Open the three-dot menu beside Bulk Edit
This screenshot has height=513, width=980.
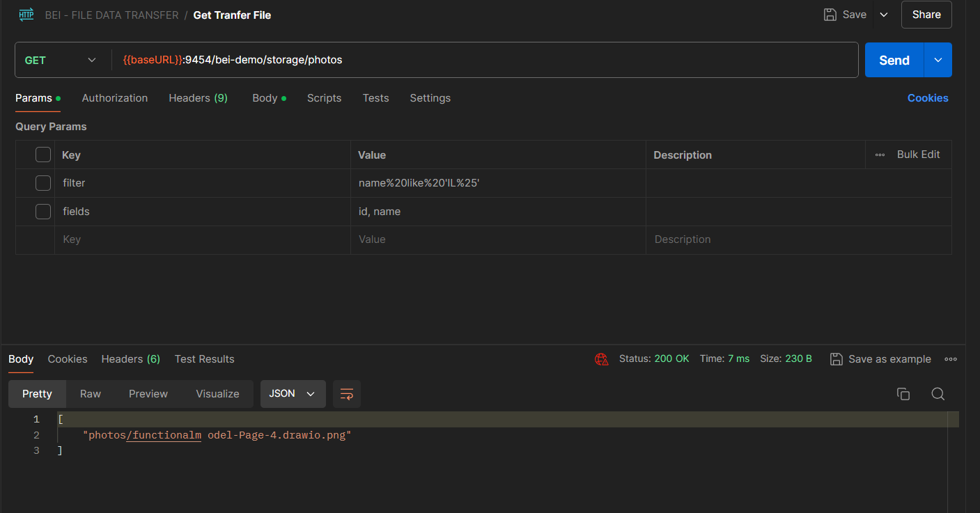tap(879, 155)
